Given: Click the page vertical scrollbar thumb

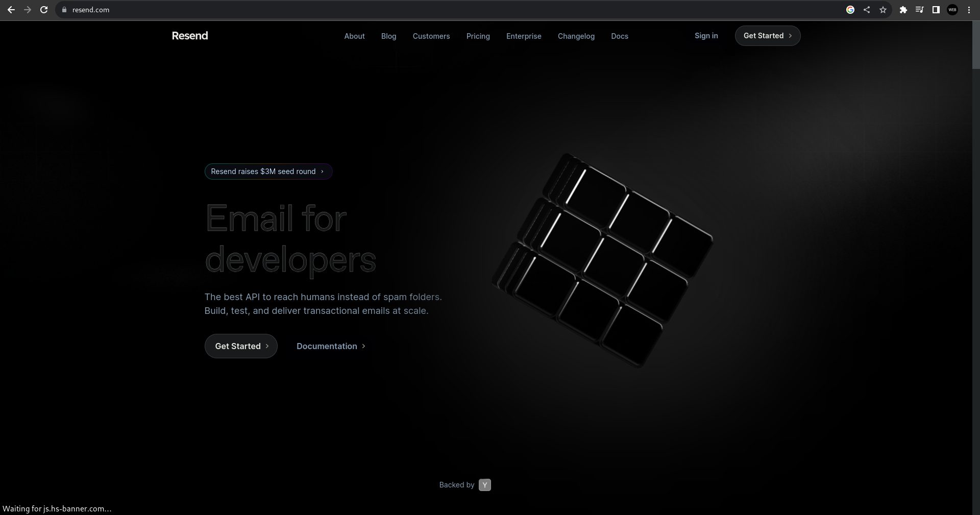Looking at the screenshot, I should point(976,45).
